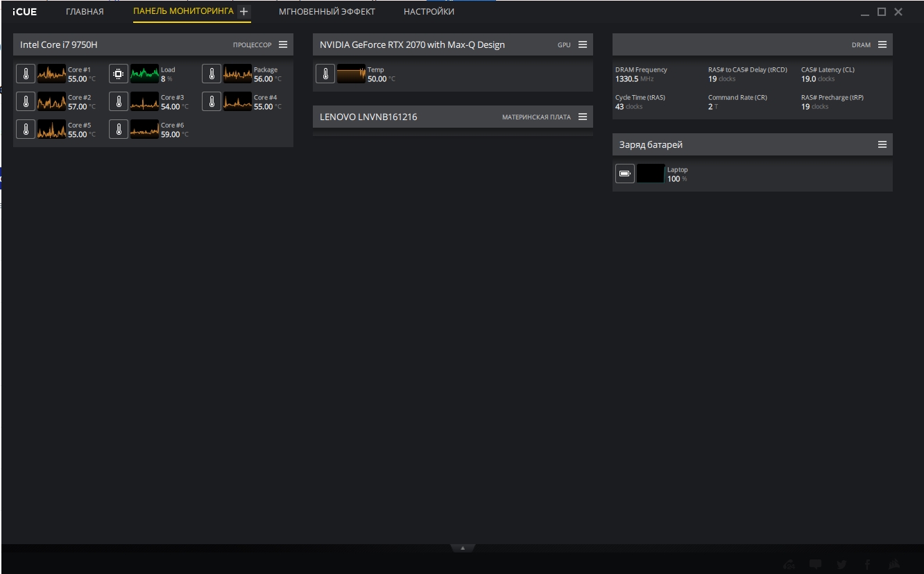Click the Core #5 thermometer icon
Image resolution: width=924 pixels, height=574 pixels.
(26, 129)
